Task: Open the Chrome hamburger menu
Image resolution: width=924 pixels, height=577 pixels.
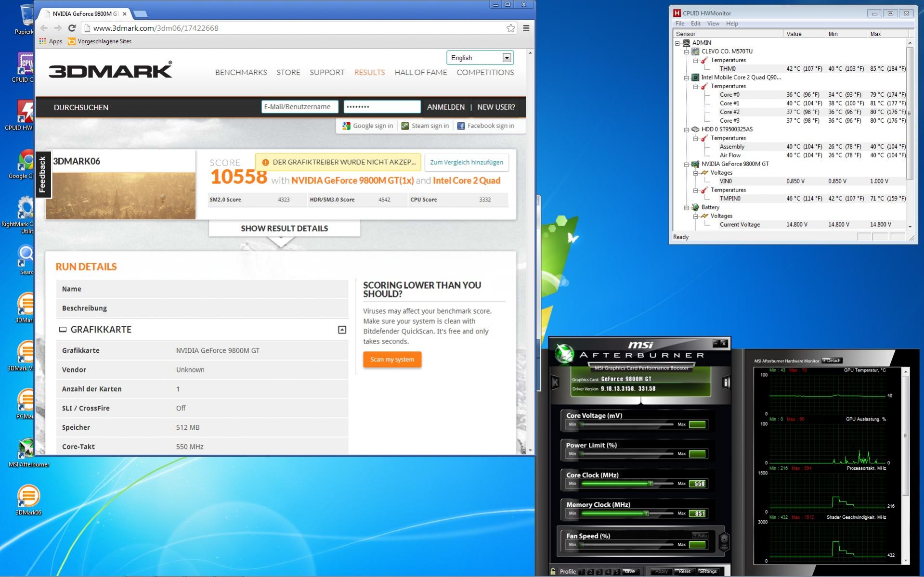Action: (526, 28)
